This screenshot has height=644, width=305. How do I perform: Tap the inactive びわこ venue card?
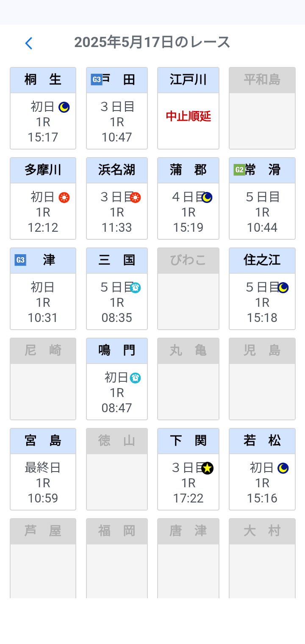pyautogui.click(x=188, y=289)
